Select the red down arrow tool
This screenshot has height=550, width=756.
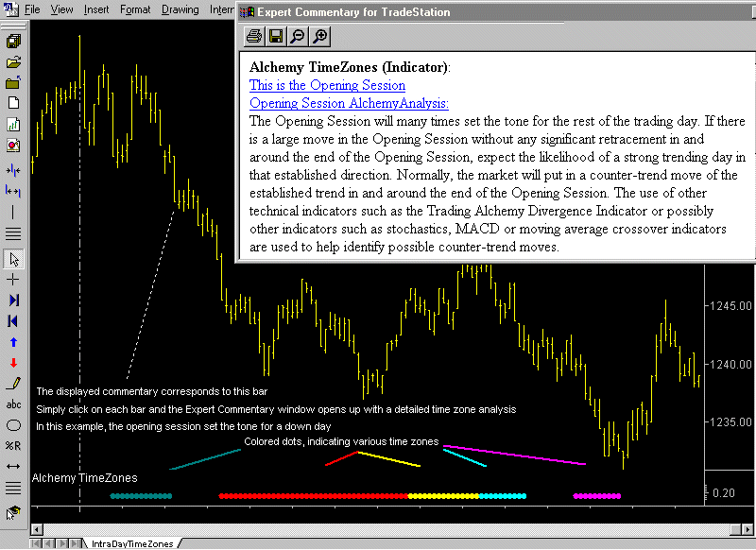13,363
